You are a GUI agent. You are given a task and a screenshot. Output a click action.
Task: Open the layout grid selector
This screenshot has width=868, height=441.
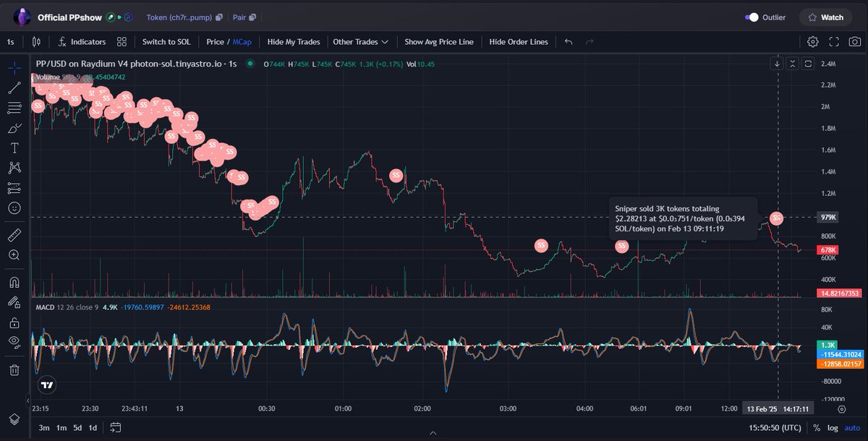tap(122, 42)
